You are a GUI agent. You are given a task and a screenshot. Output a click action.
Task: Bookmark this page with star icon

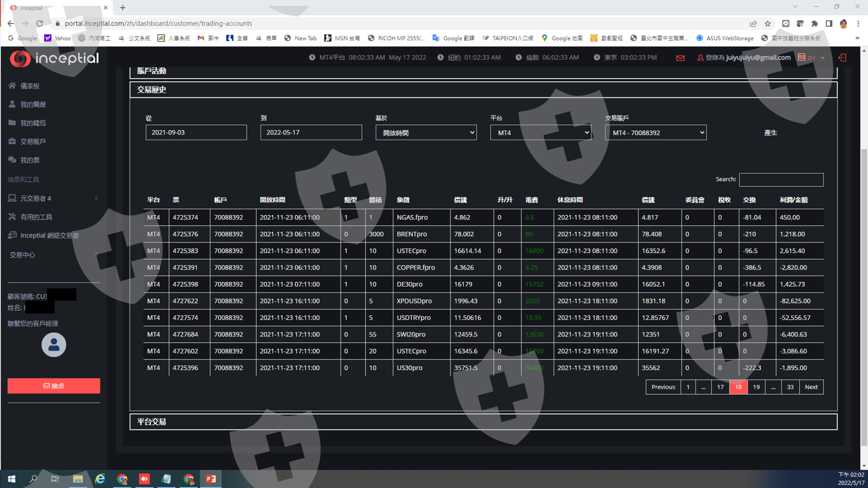(768, 23)
